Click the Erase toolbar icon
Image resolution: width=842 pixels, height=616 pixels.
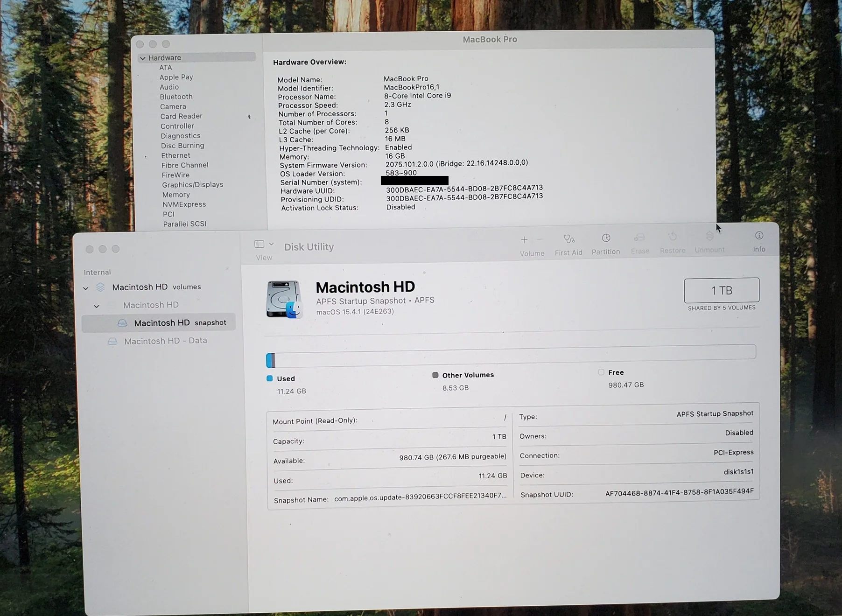click(x=639, y=238)
